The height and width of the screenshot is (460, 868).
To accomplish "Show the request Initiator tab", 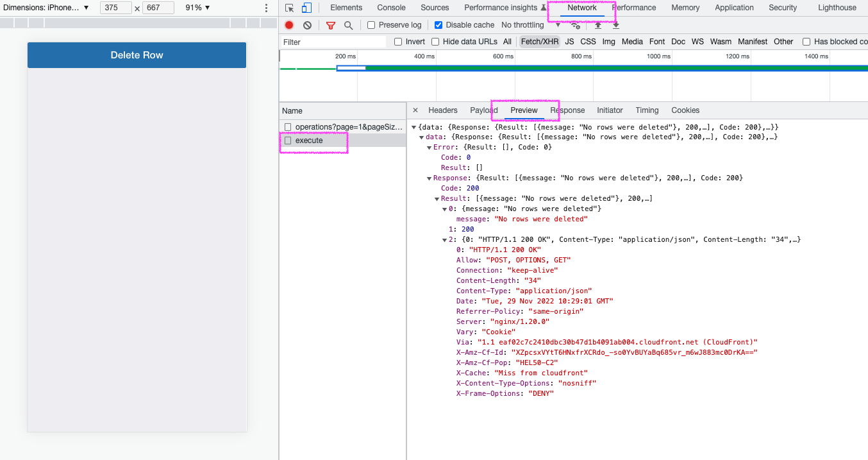I will (610, 110).
